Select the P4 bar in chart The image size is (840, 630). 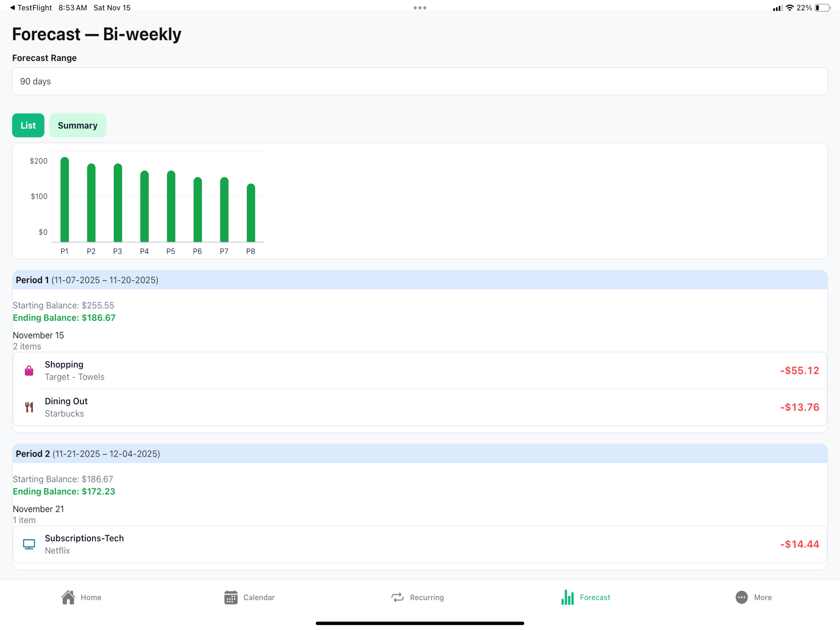pos(144,206)
